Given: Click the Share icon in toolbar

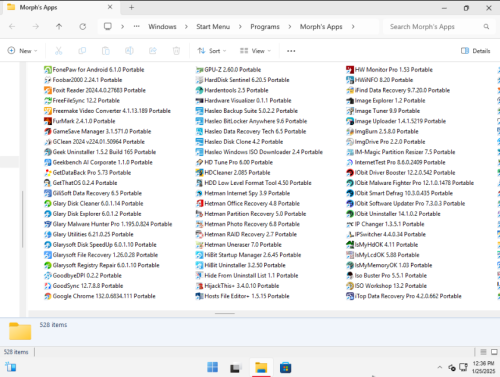Looking at the screenshot, I should coord(153,51).
